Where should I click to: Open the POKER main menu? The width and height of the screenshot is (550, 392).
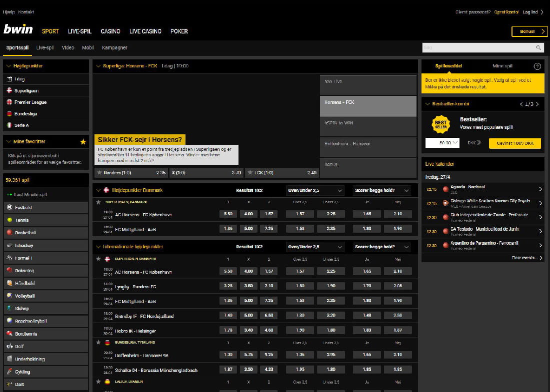pyautogui.click(x=179, y=31)
